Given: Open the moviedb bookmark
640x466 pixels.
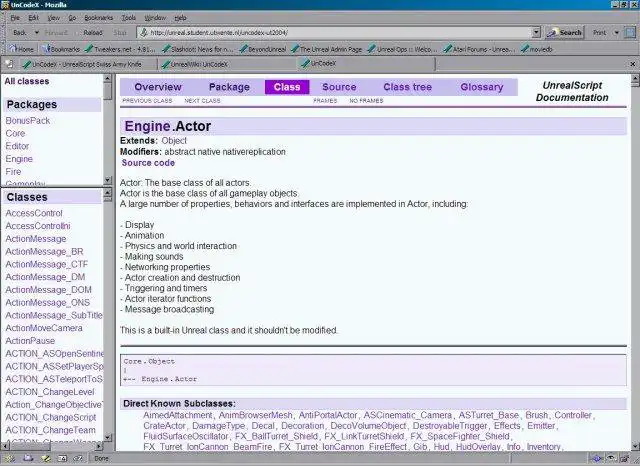Looking at the screenshot, I should [x=536, y=49].
